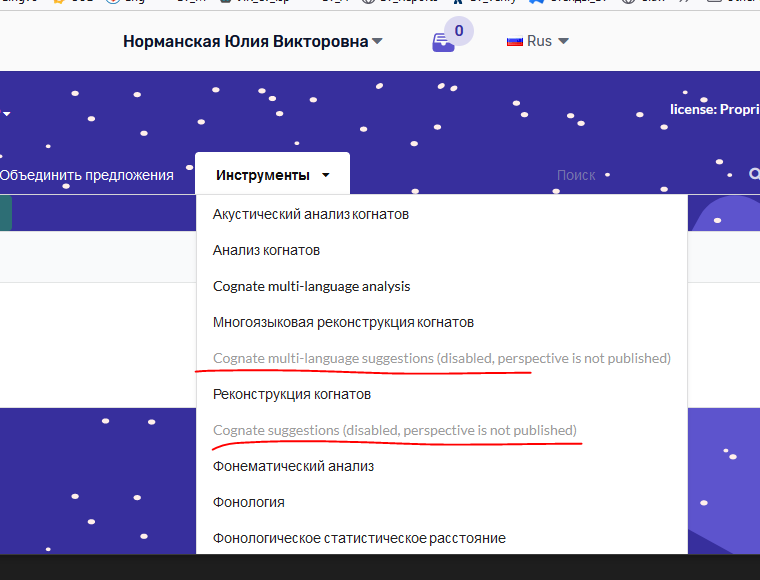Select Объединить предложения tab
760x580 pixels.
click(87, 175)
